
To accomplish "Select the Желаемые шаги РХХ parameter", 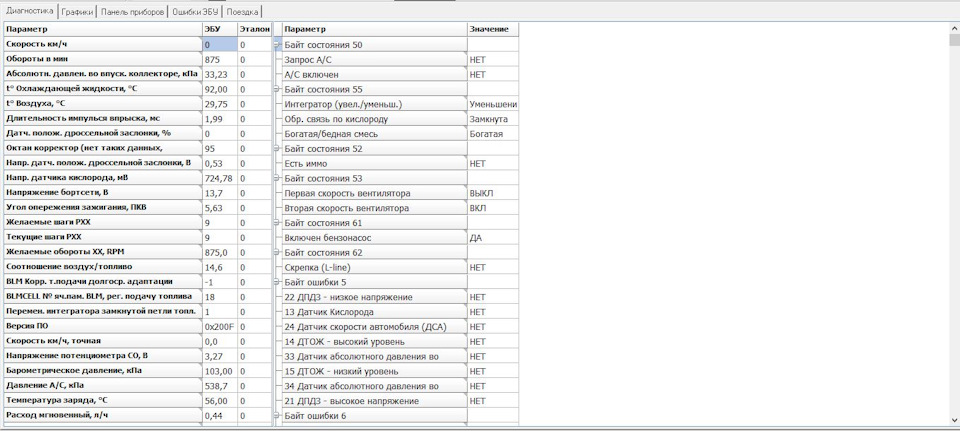I will (103, 222).
